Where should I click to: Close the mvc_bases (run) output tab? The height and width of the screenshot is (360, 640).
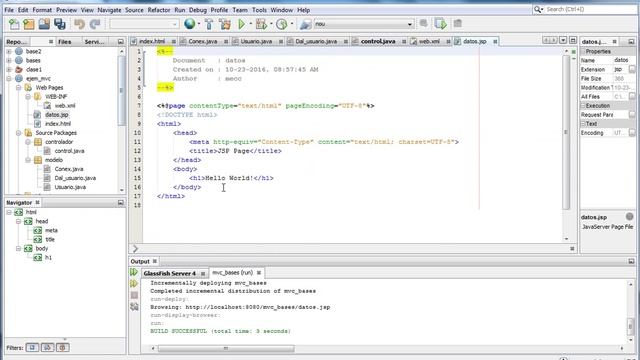(x=259, y=273)
